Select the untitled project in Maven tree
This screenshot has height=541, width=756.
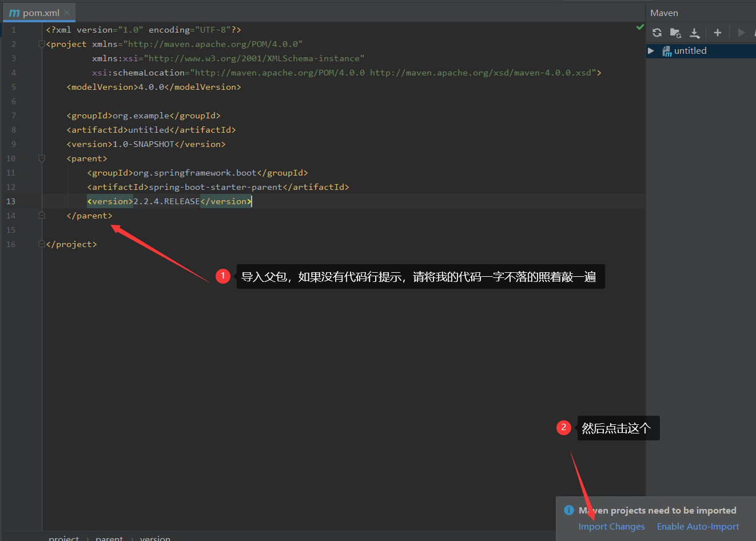(690, 51)
